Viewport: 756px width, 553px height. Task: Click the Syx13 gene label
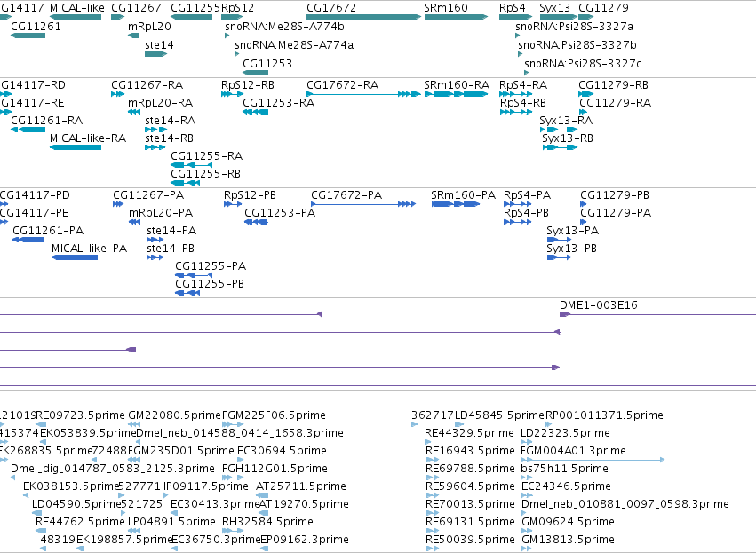pos(554,8)
